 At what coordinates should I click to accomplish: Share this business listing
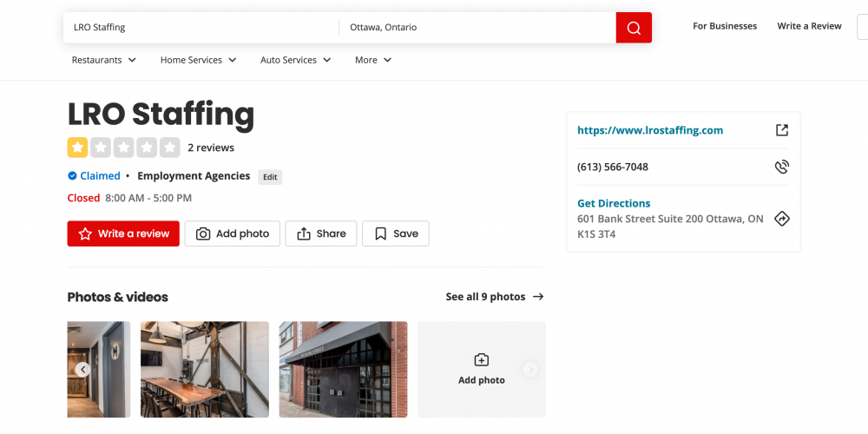coord(321,233)
